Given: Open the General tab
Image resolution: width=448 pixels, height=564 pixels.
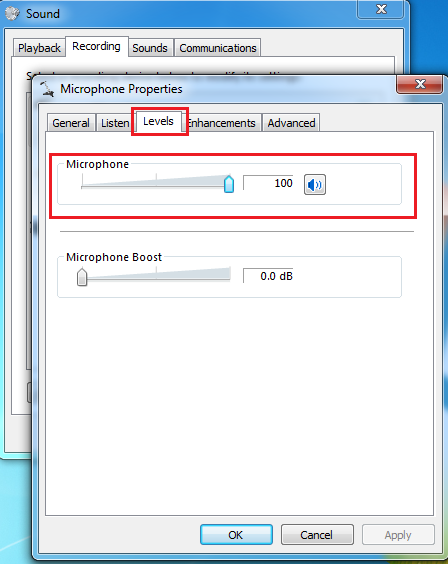Looking at the screenshot, I should [71, 123].
